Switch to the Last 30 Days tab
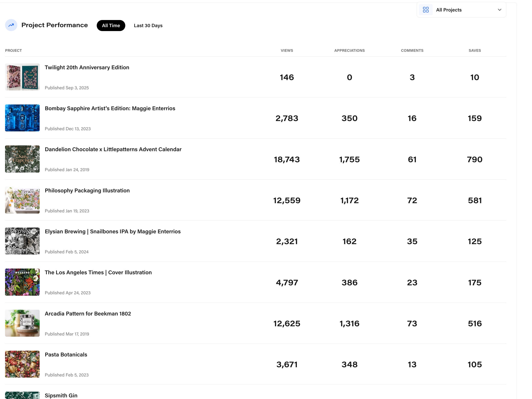 point(148,26)
